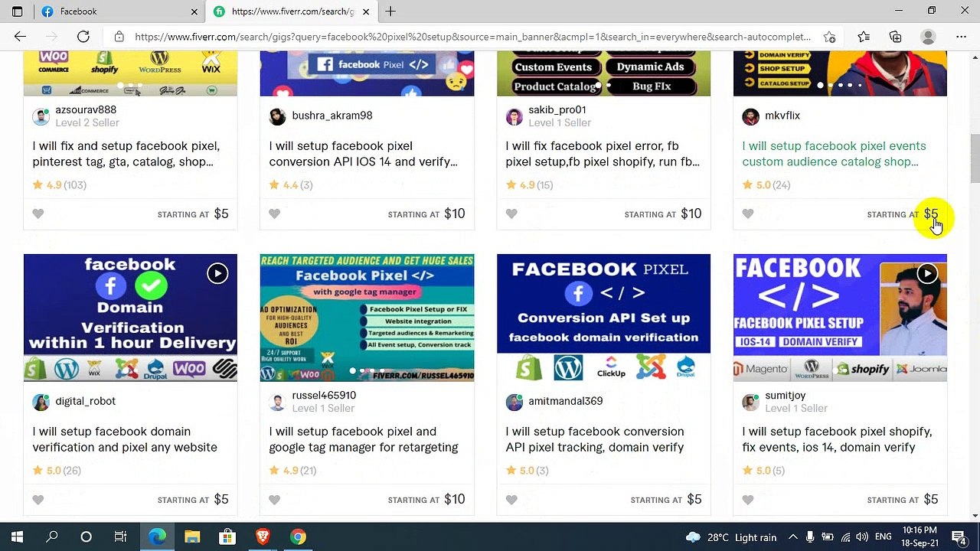Open the conversion API IOS 14 gig title
This screenshot has width=980, height=551.
pos(363,154)
